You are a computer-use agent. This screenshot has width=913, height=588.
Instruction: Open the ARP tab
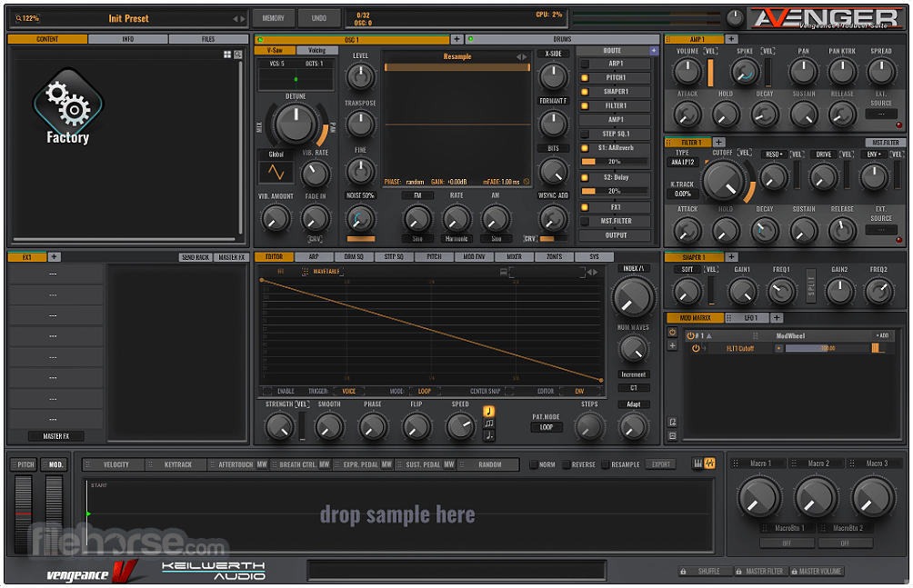(314, 257)
